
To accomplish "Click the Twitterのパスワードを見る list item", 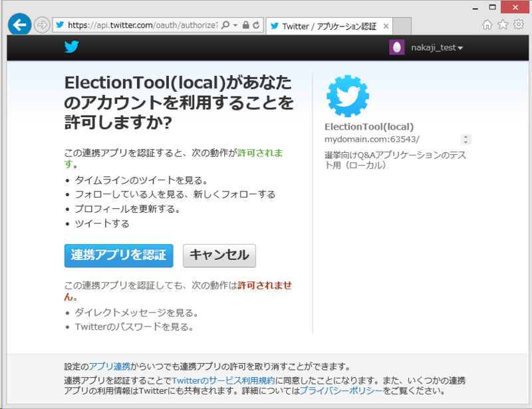I will click(x=134, y=327).
